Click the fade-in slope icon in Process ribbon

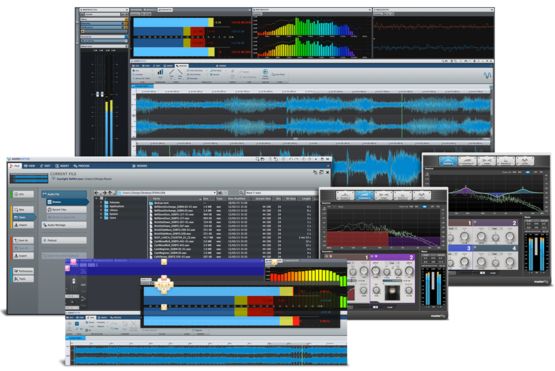point(172,72)
